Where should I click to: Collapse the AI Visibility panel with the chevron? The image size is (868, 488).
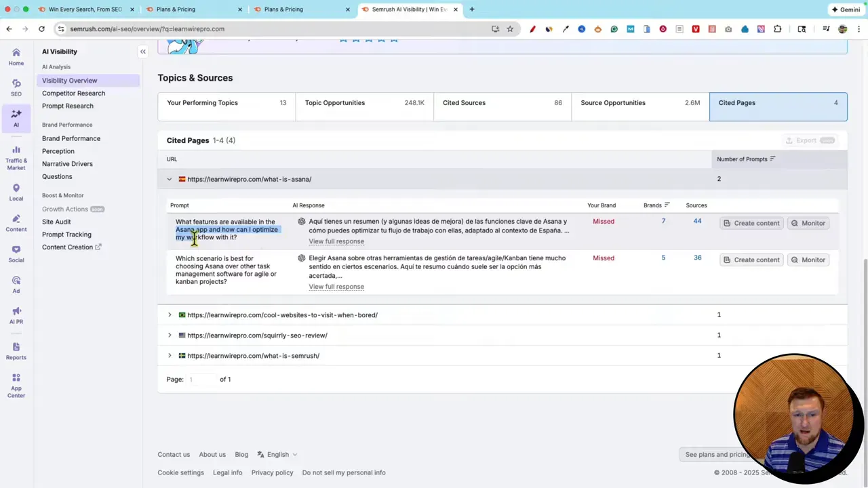[142, 52]
